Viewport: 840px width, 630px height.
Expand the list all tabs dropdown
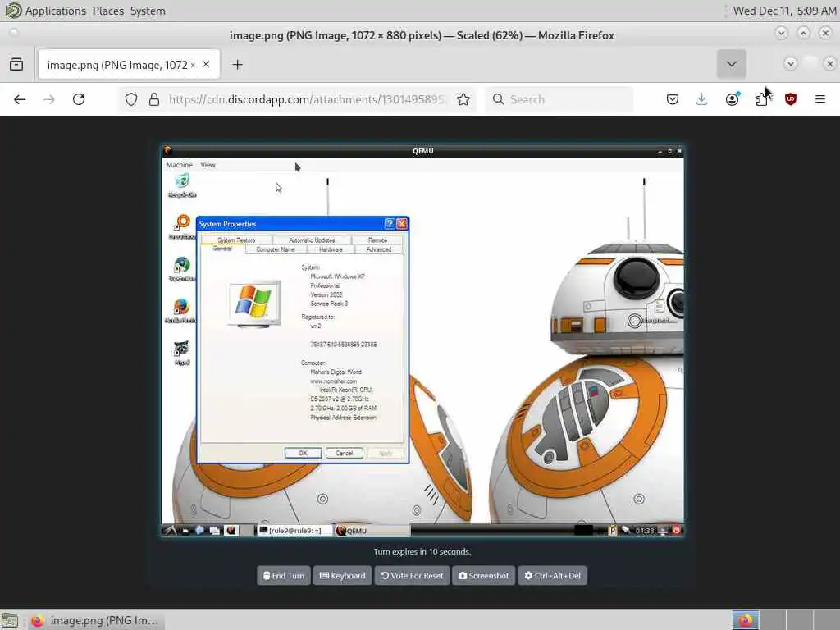click(731, 64)
